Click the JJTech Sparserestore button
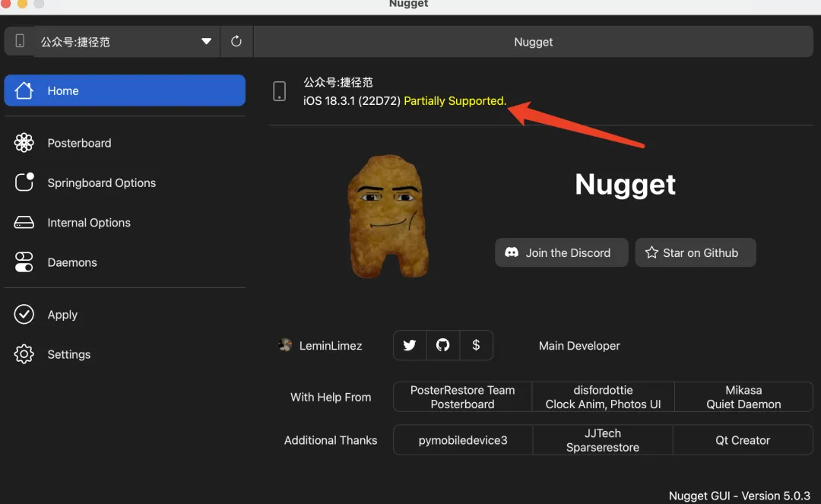Image resolution: width=821 pixels, height=504 pixels. point(603,440)
